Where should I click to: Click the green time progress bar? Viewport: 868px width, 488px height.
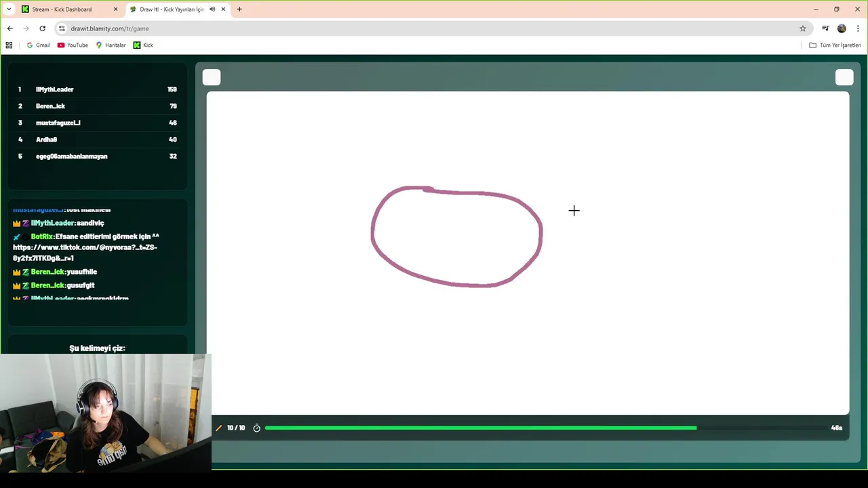click(x=480, y=428)
